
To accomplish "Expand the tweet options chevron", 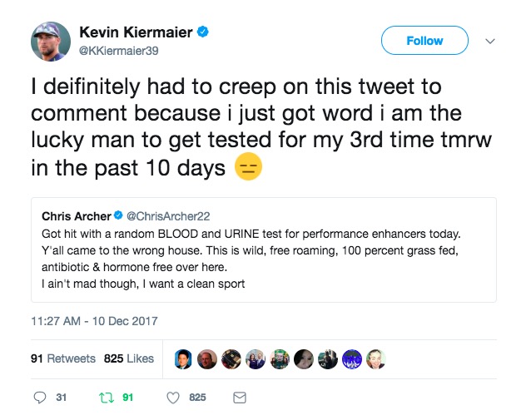I will pos(490,41).
